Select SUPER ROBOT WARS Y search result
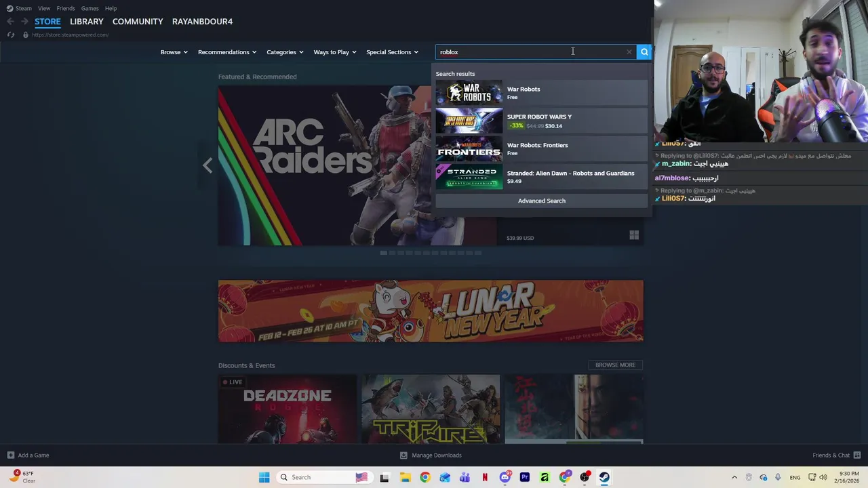The height and width of the screenshot is (488, 868). pos(542,121)
